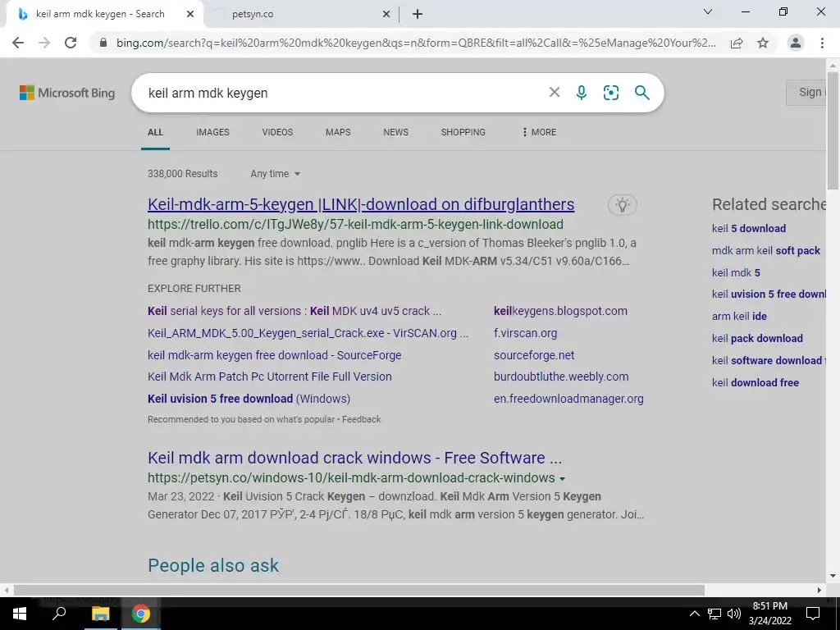Viewport: 840px width, 630px height.
Task: Open Bing visual search camera icon
Action: tap(610, 93)
